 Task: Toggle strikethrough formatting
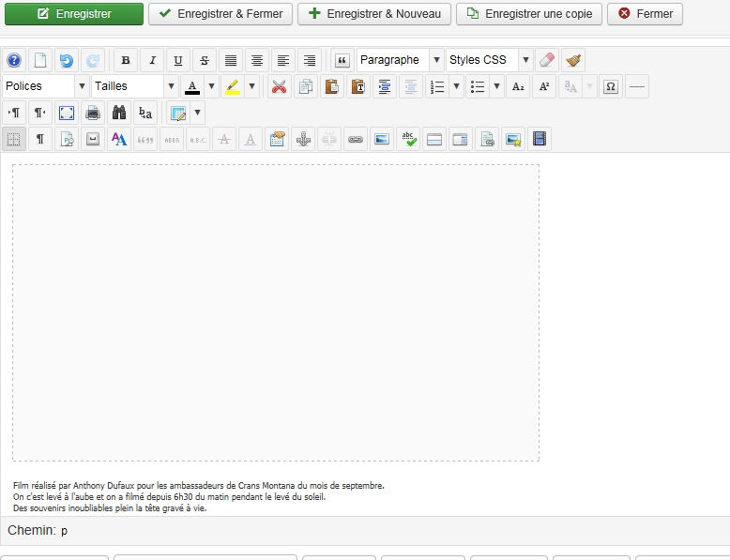pyautogui.click(x=205, y=61)
